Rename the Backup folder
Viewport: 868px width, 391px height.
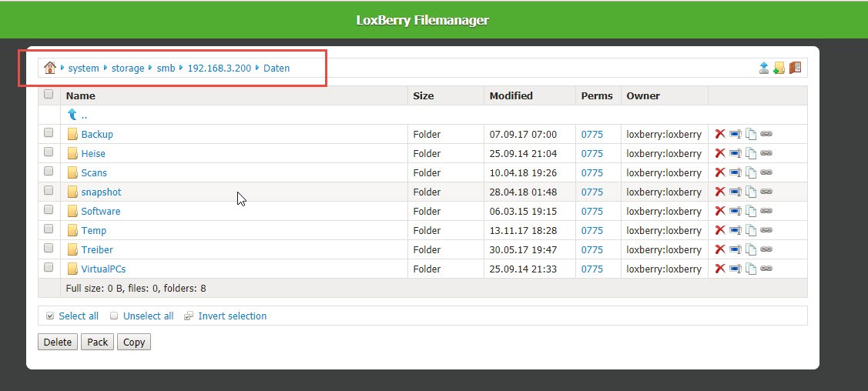click(735, 134)
